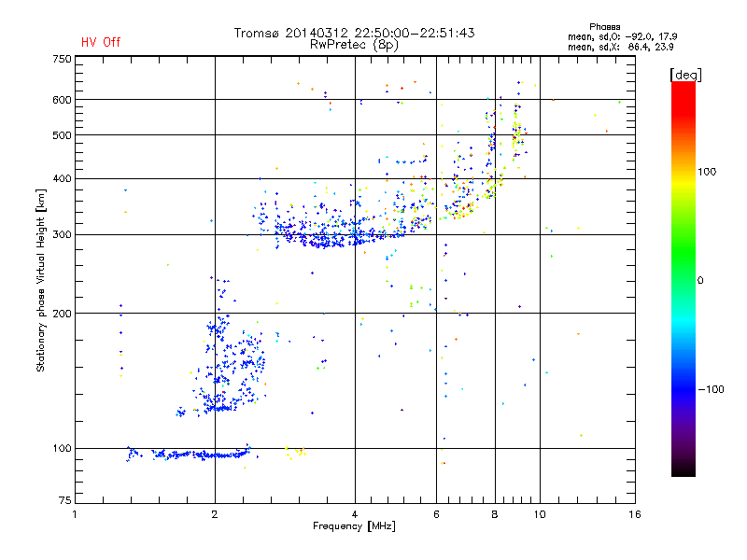Click the y-axis label '600'
Image resolution: width=747 pixels, height=560 pixels.
point(62,100)
